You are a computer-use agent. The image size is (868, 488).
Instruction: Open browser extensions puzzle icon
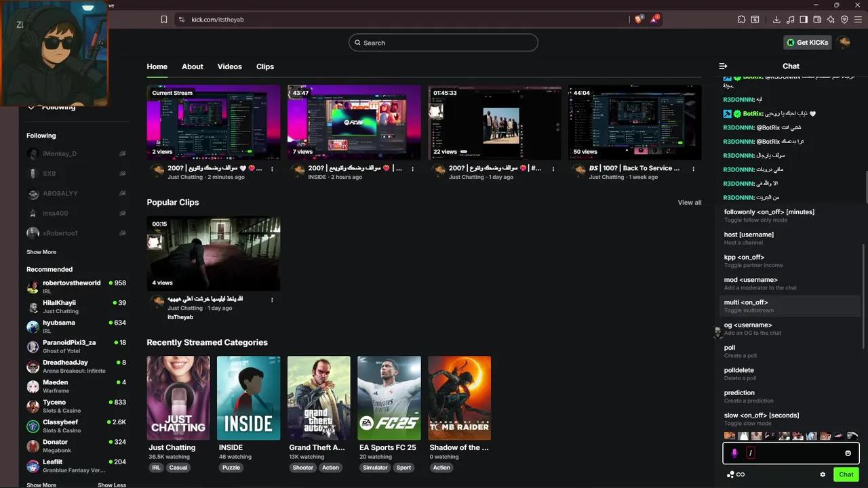point(742,20)
